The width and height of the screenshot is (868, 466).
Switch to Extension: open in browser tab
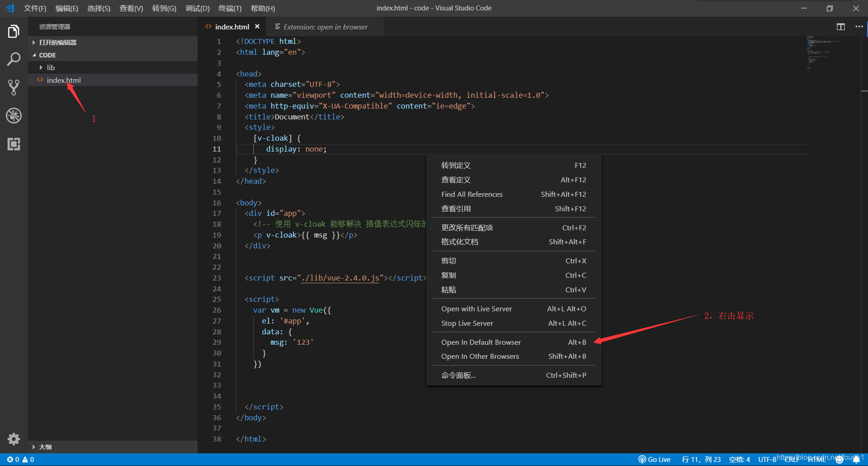(x=325, y=27)
